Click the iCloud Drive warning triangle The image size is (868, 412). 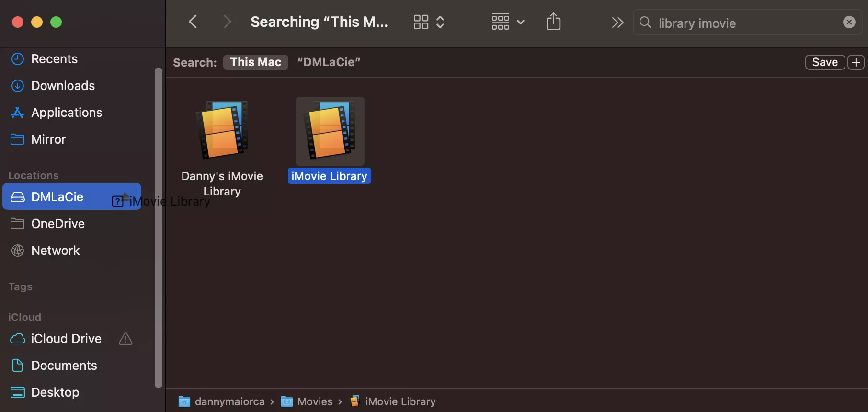tap(126, 339)
